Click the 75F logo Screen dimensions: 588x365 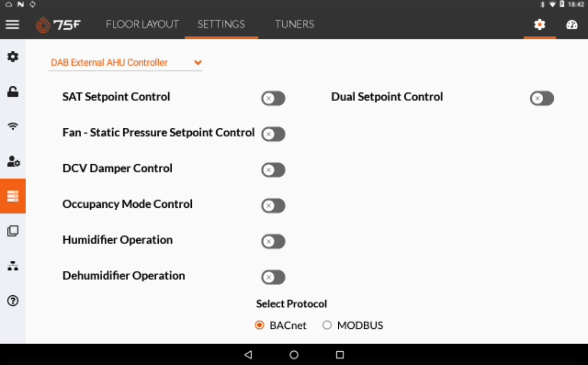pos(58,25)
